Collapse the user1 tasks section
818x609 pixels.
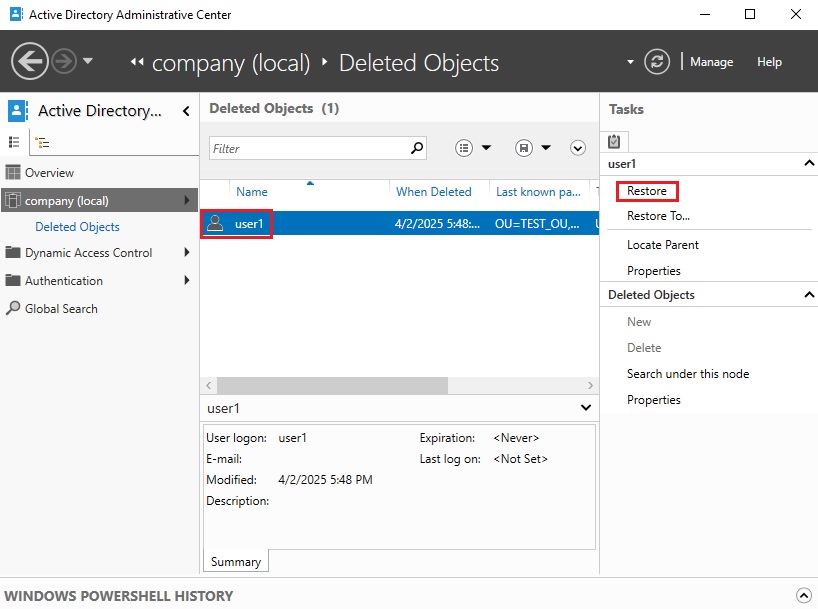[x=808, y=163]
